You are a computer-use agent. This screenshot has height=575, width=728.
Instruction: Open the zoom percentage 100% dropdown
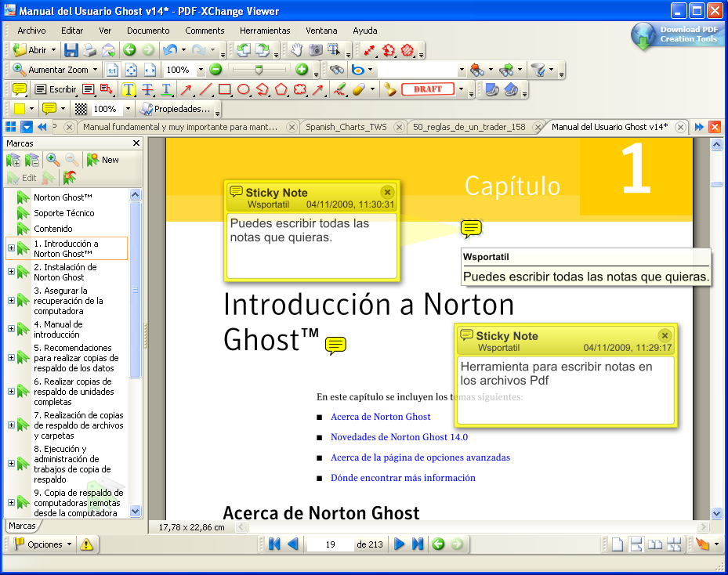pos(201,70)
